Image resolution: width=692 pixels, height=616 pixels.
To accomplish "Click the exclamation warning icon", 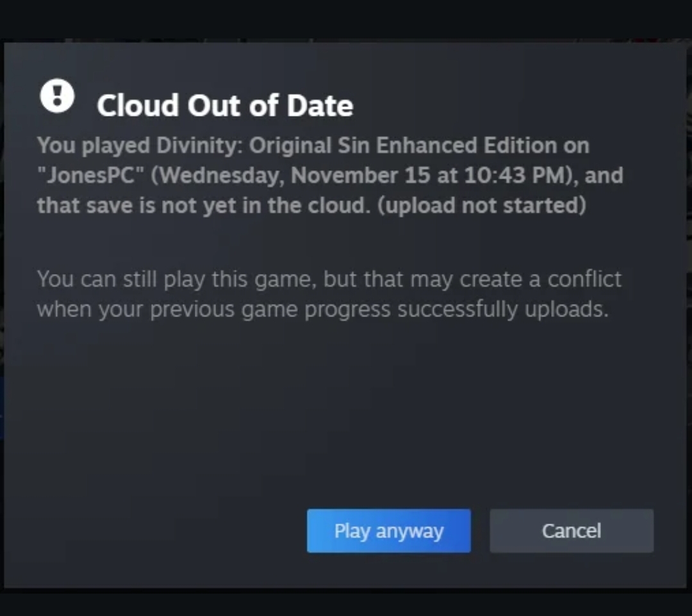I will [57, 96].
